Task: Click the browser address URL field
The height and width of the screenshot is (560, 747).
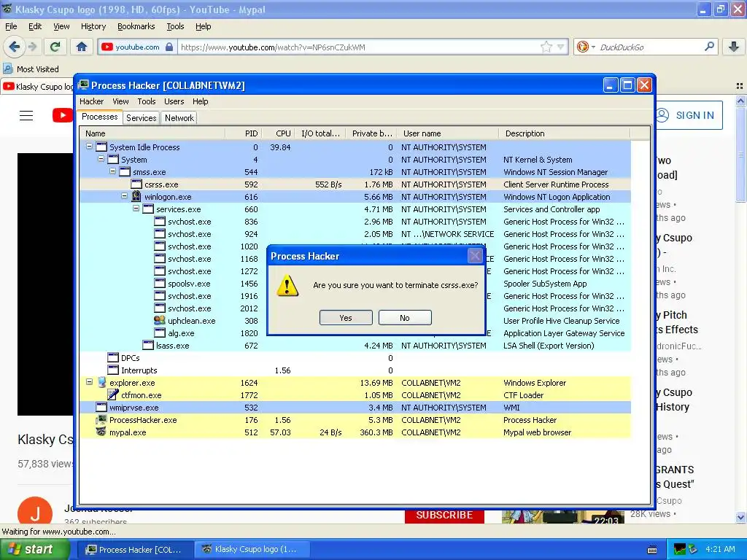Action: (358, 47)
